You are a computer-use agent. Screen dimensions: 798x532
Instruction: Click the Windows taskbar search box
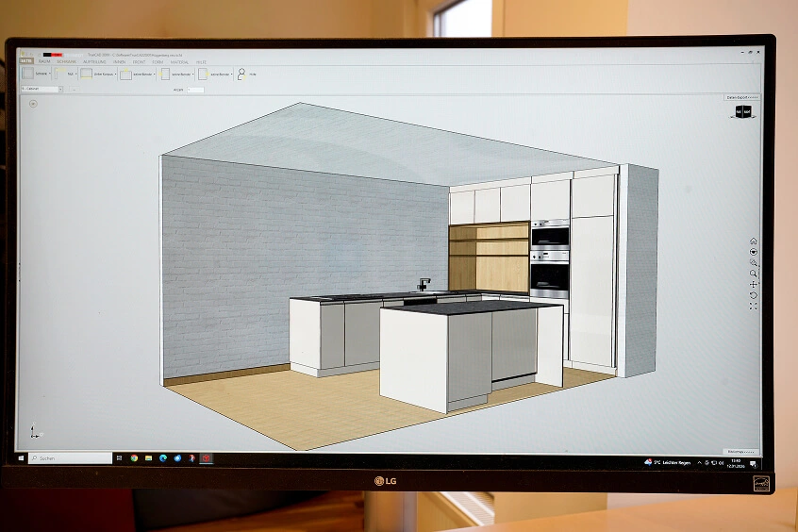coord(70,458)
